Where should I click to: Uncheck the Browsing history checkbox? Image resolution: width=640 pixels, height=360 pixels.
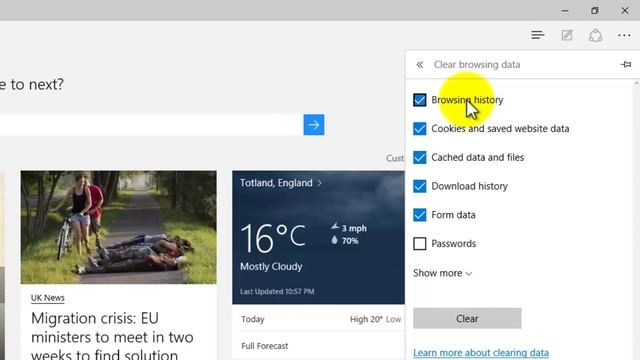420,100
